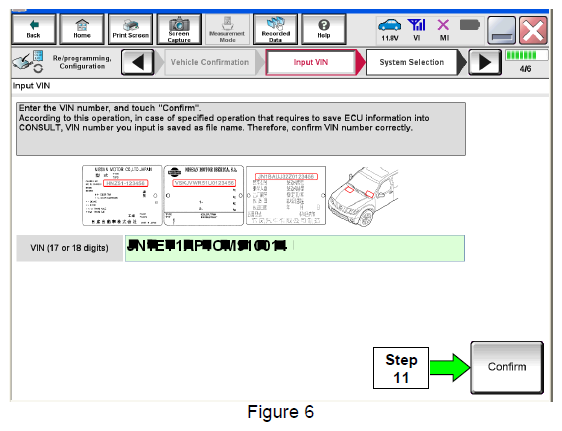Click the Confirm button
The height and width of the screenshot is (431, 562).
[507, 367]
